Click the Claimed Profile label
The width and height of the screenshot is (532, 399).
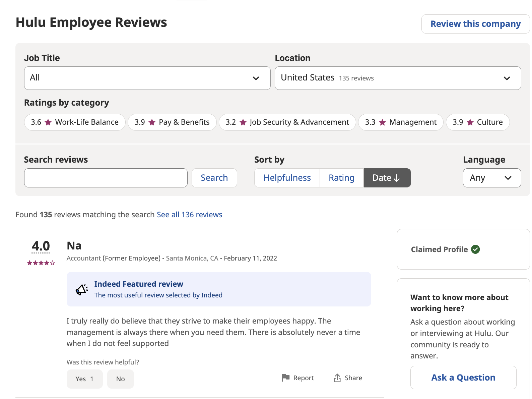pyautogui.click(x=440, y=249)
